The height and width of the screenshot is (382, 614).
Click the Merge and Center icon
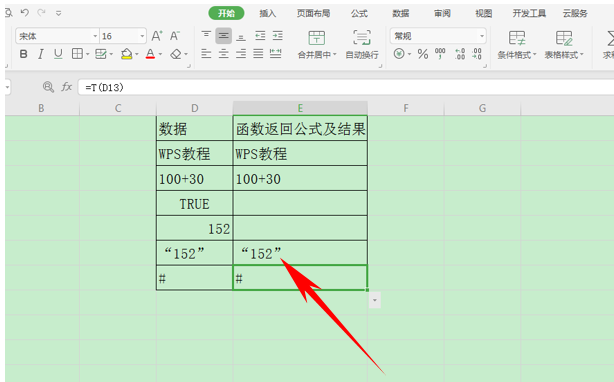(316, 38)
